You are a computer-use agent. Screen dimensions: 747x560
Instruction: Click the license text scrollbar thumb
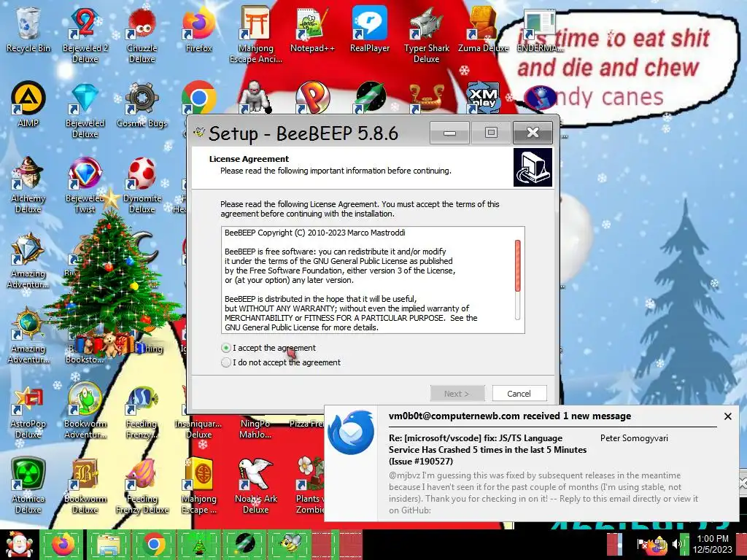(517, 265)
